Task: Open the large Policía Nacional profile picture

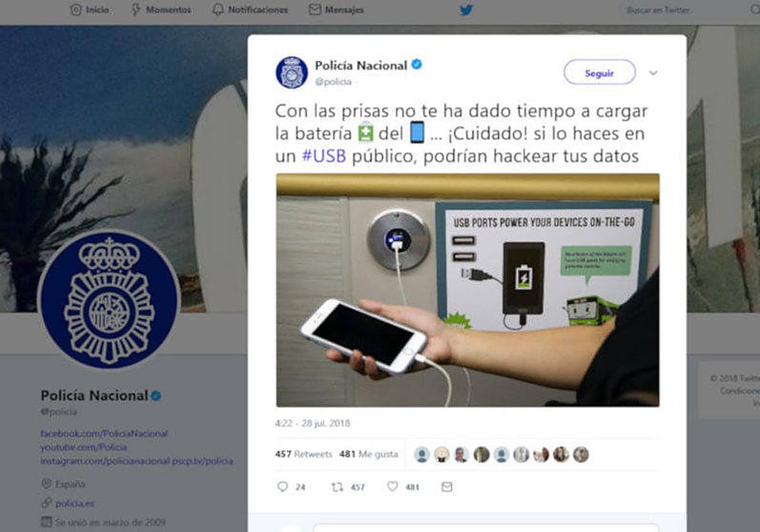Action: click(109, 299)
